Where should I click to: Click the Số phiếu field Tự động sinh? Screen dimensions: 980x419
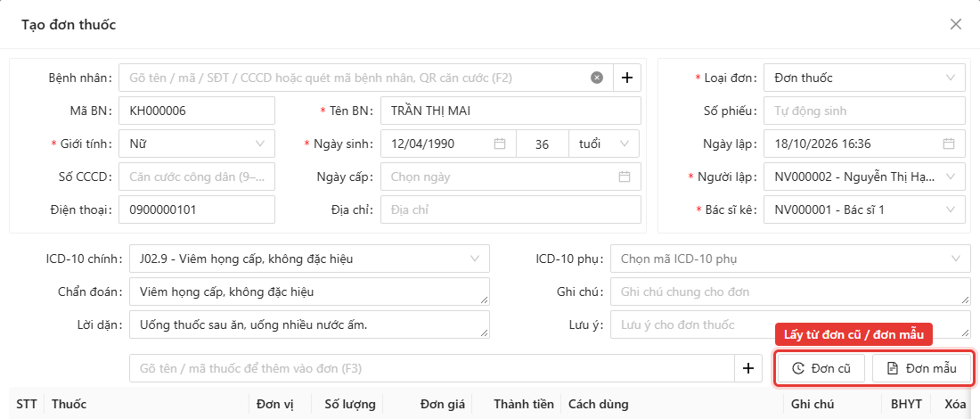pyautogui.click(x=864, y=111)
